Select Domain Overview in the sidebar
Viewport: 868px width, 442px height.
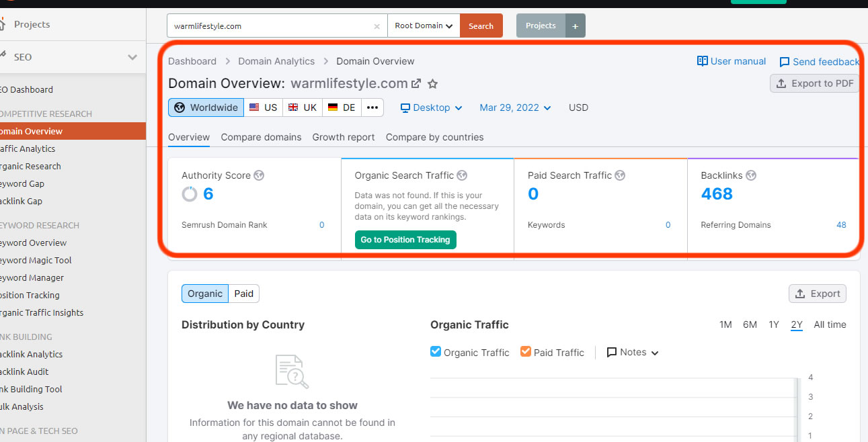73,131
